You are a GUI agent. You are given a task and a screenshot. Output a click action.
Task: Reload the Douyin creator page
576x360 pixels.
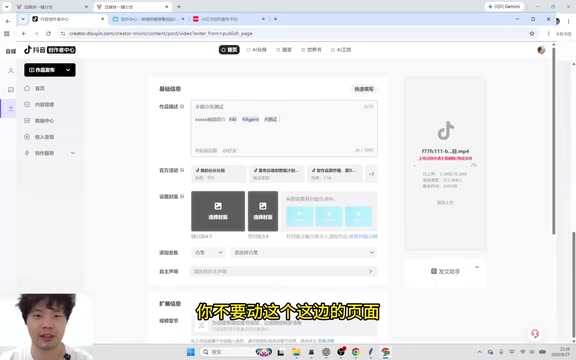pyautogui.click(x=48, y=33)
